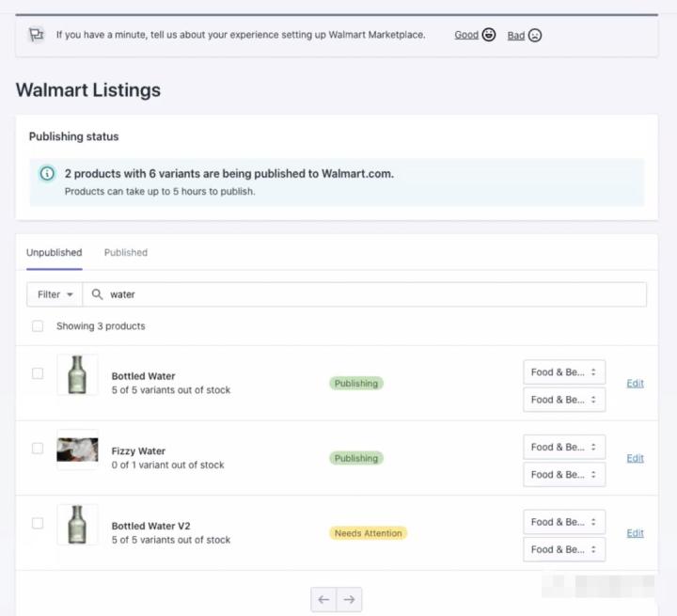
Task: Open the Bottled Water product thumbnail
Action: click(x=77, y=374)
